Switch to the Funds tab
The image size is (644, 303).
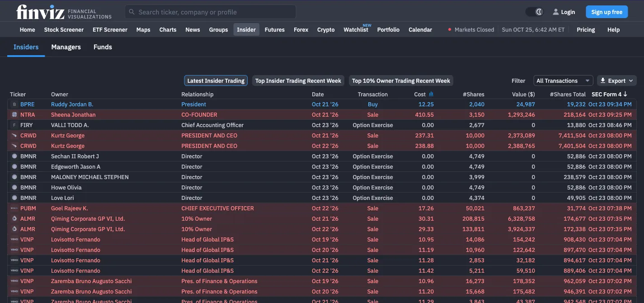tap(103, 47)
